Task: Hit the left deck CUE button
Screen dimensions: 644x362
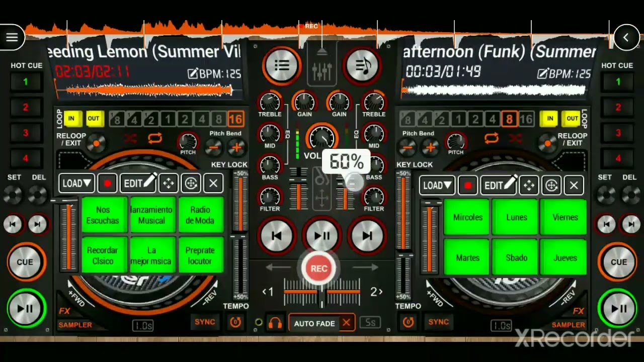Action: (25, 262)
